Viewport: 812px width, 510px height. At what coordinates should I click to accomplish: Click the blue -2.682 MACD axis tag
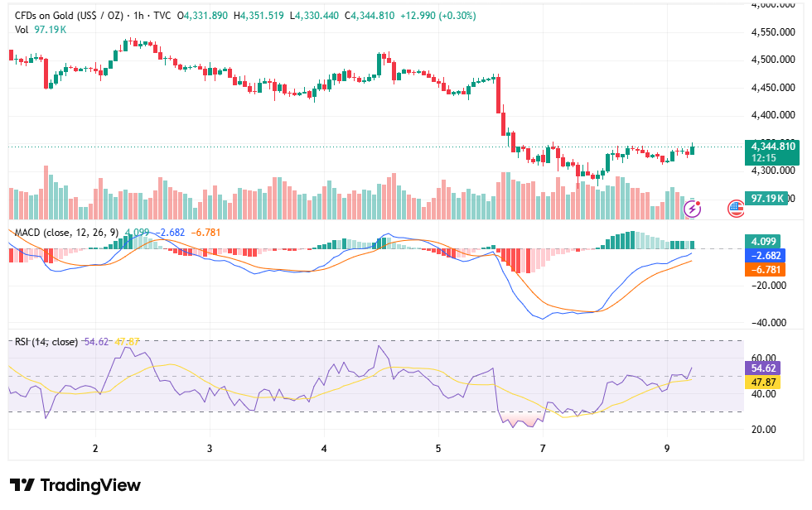point(766,256)
